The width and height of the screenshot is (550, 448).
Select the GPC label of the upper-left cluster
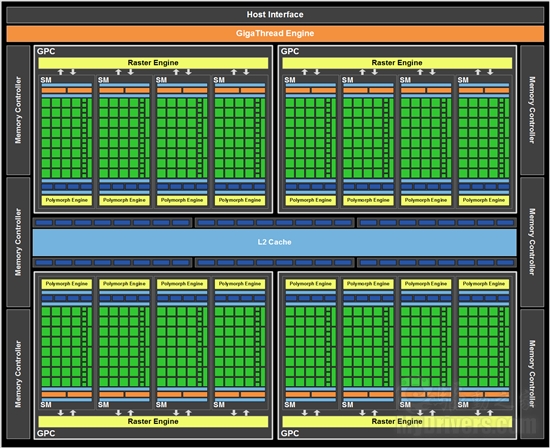(x=46, y=51)
